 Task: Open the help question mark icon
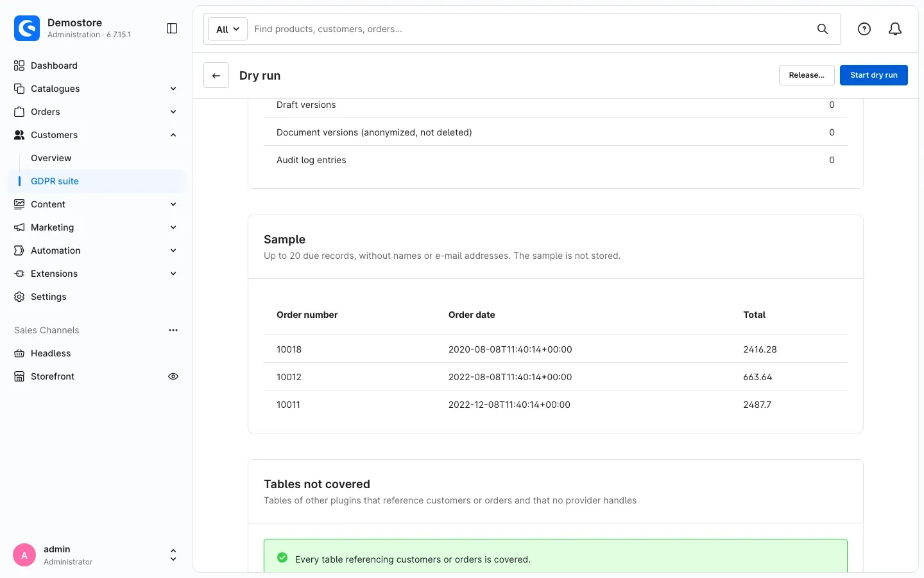(864, 29)
